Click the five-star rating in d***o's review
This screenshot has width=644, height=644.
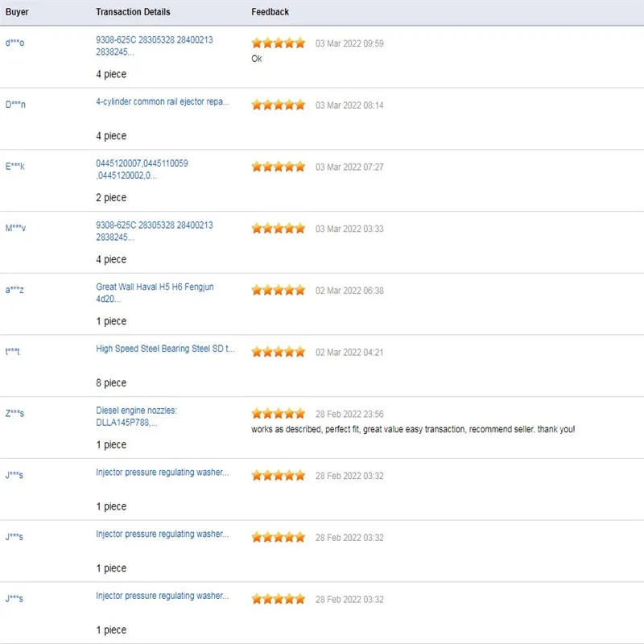[x=278, y=43]
